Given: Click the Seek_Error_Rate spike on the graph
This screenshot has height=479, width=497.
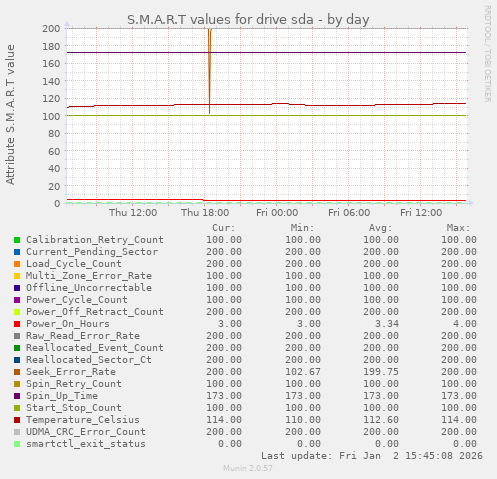Looking at the screenshot, I should 209,72.
